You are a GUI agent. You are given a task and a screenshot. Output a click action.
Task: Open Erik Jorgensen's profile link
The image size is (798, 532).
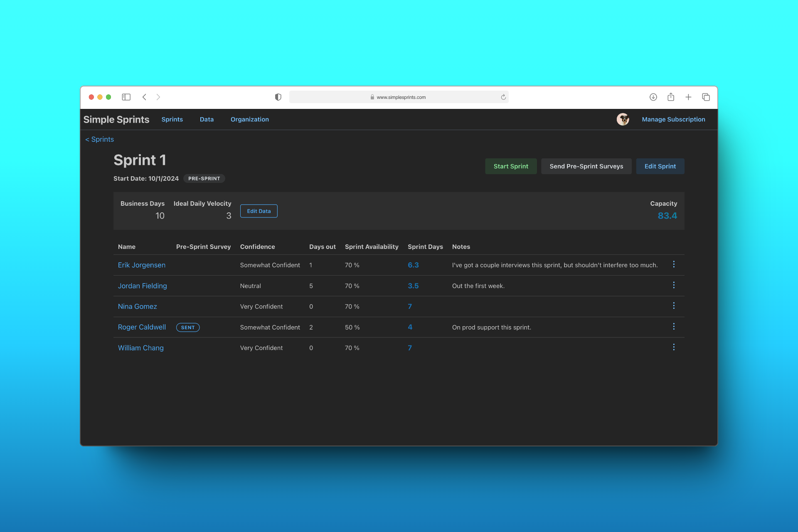(141, 265)
